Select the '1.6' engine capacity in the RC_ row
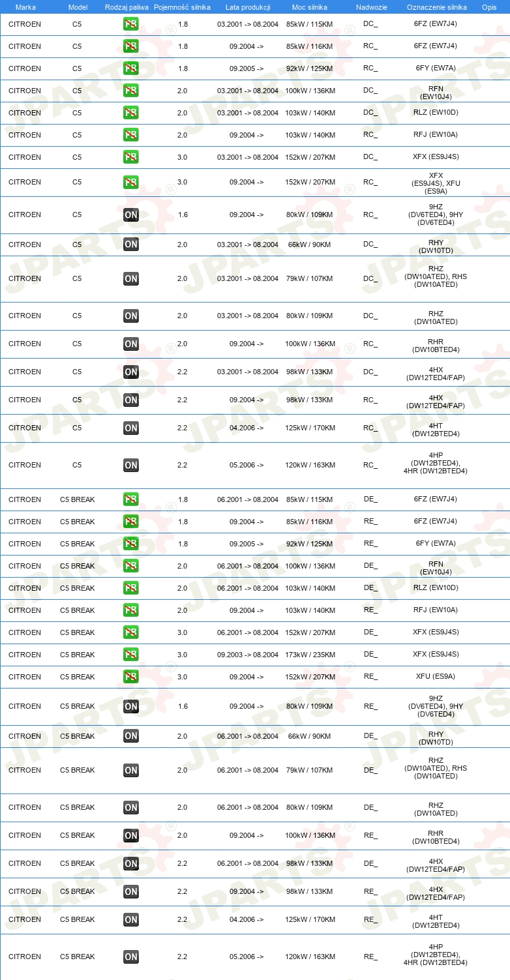 click(x=182, y=215)
